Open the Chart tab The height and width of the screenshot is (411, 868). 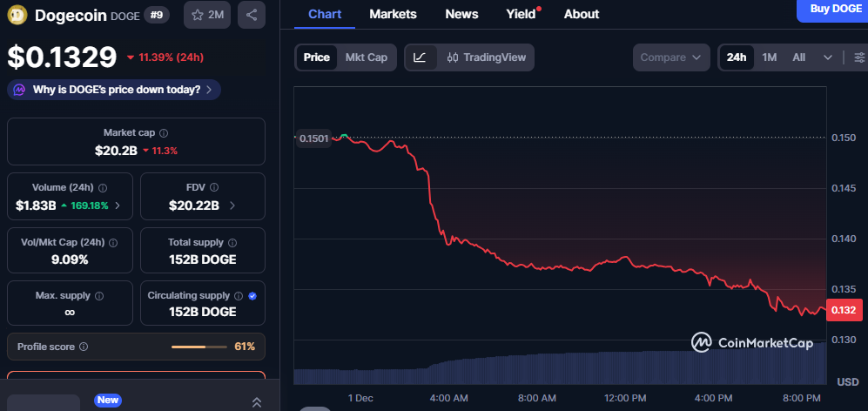(325, 15)
